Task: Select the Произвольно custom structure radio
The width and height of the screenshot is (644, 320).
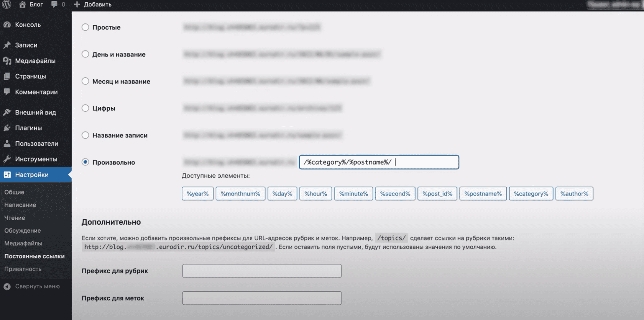Action: coord(85,162)
